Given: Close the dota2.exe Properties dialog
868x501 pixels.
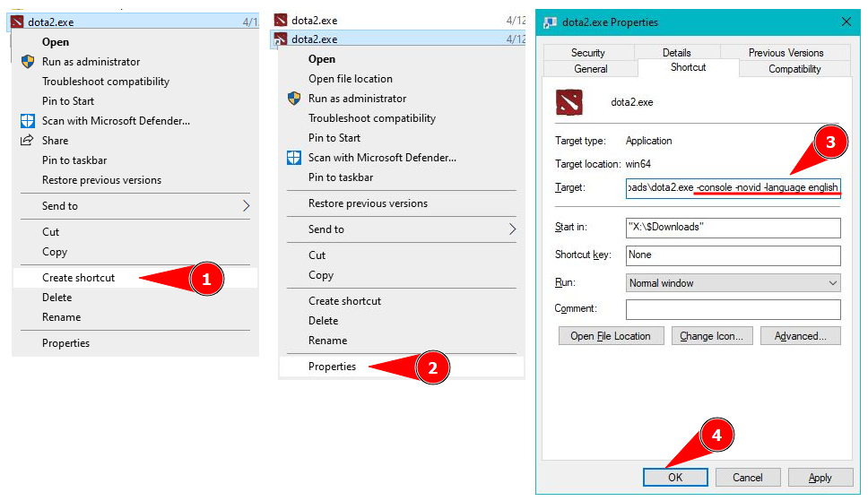Looking at the screenshot, I should [x=846, y=22].
